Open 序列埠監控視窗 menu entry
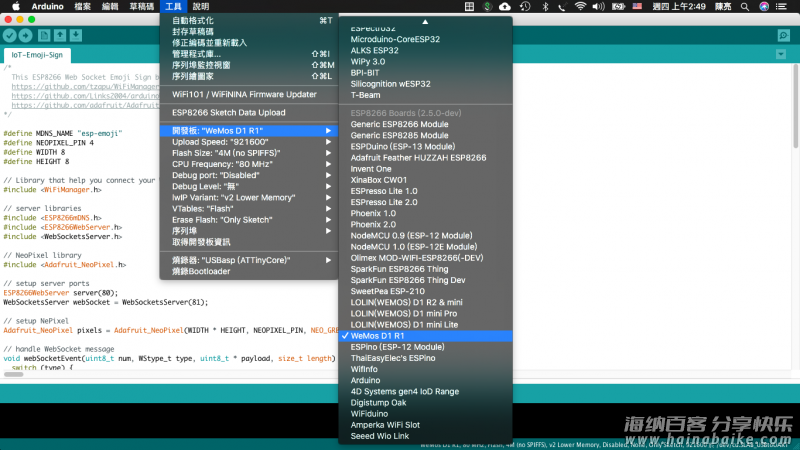The image size is (800, 450). pyautogui.click(x=249, y=65)
